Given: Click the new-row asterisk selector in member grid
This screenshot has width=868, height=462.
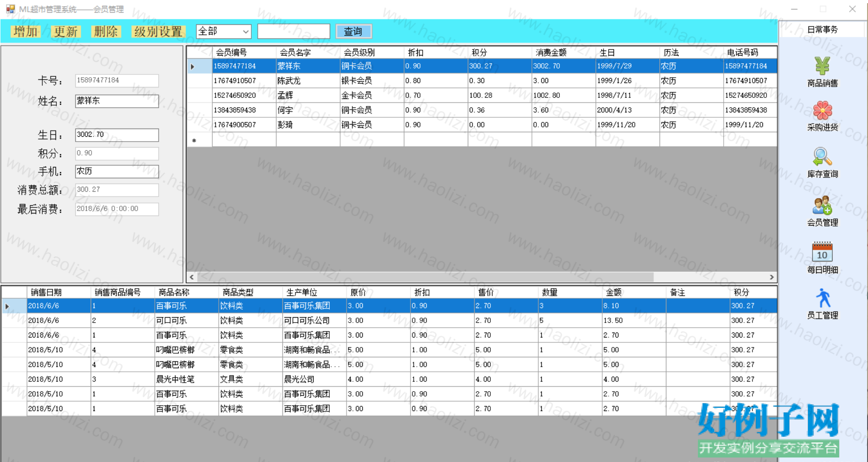Looking at the screenshot, I should click(199, 140).
